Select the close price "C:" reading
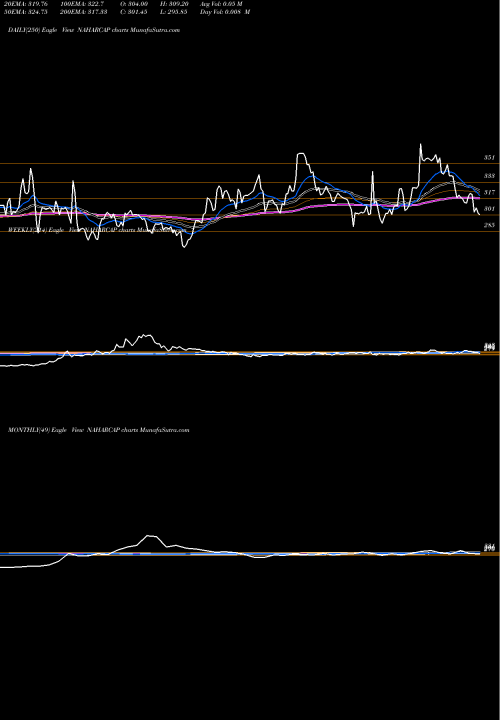 (134, 12)
